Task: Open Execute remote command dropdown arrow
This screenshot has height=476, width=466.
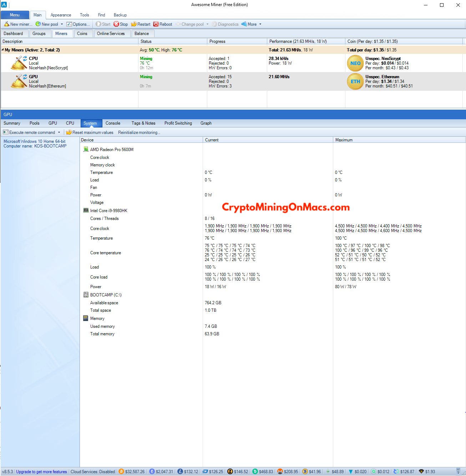Action: pyautogui.click(x=59, y=132)
